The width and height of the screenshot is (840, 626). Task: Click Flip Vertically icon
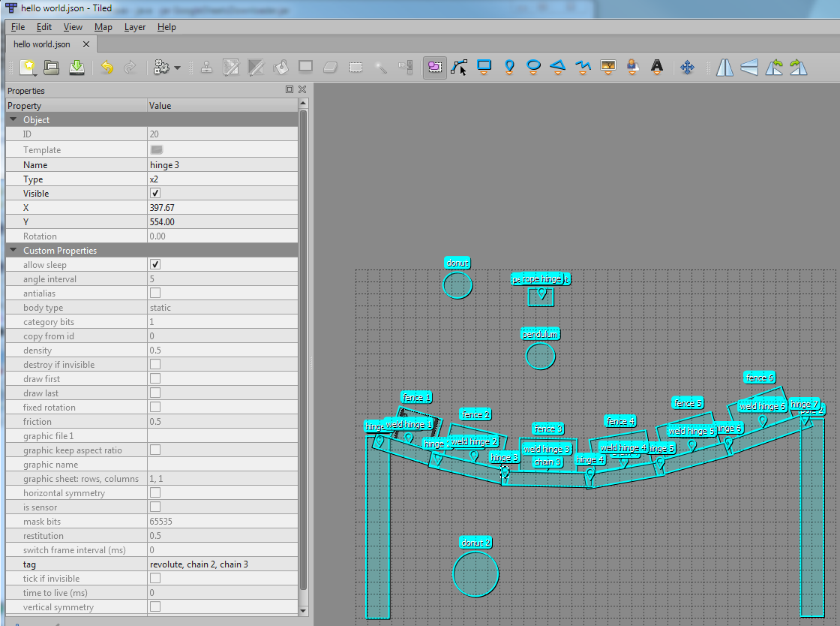pyautogui.click(x=749, y=67)
